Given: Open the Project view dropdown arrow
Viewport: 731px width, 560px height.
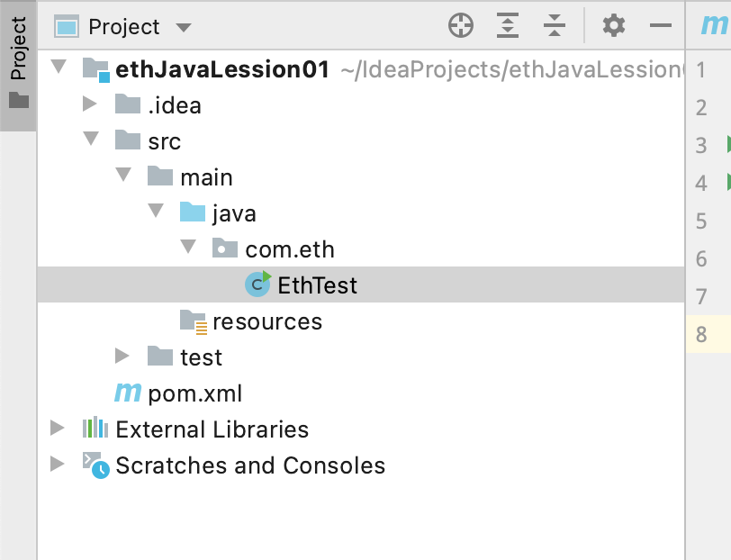Looking at the screenshot, I should tap(184, 28).
